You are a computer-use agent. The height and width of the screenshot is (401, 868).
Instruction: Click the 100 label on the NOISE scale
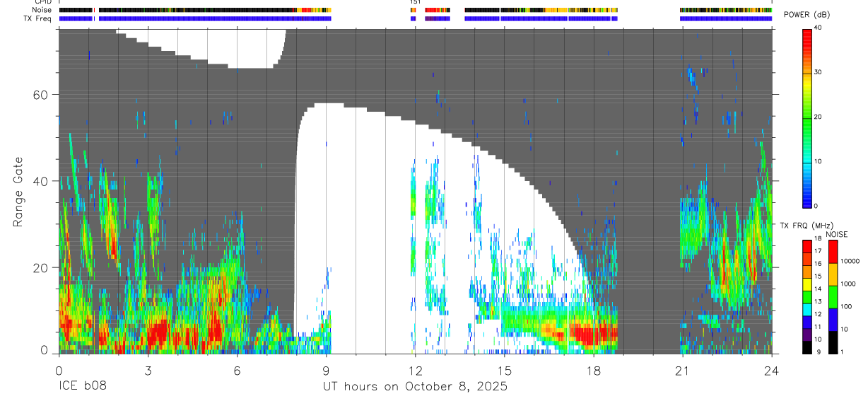[x=848, y=306]
